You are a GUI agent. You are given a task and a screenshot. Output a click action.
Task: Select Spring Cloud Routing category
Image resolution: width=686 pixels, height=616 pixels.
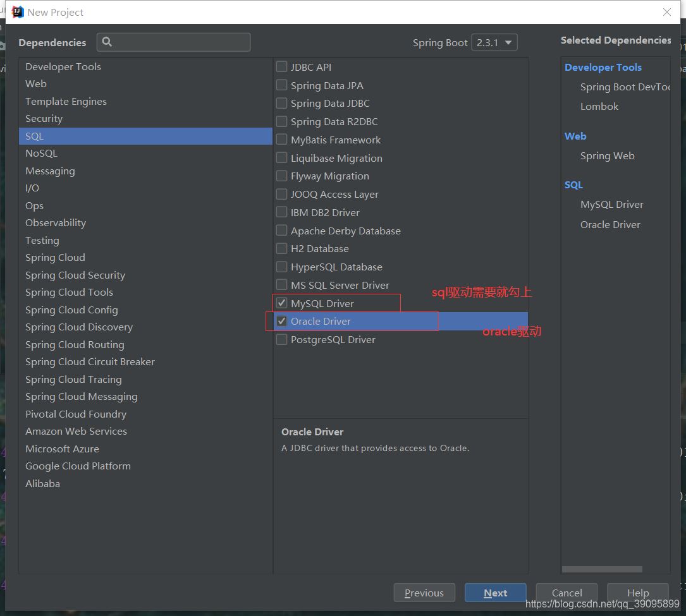click(145, 344)
